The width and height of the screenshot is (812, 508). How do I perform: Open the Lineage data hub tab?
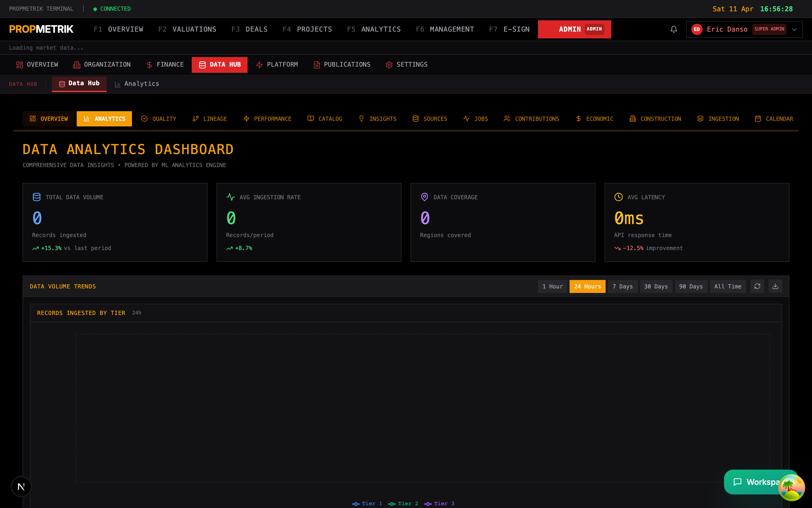(210, 119)
